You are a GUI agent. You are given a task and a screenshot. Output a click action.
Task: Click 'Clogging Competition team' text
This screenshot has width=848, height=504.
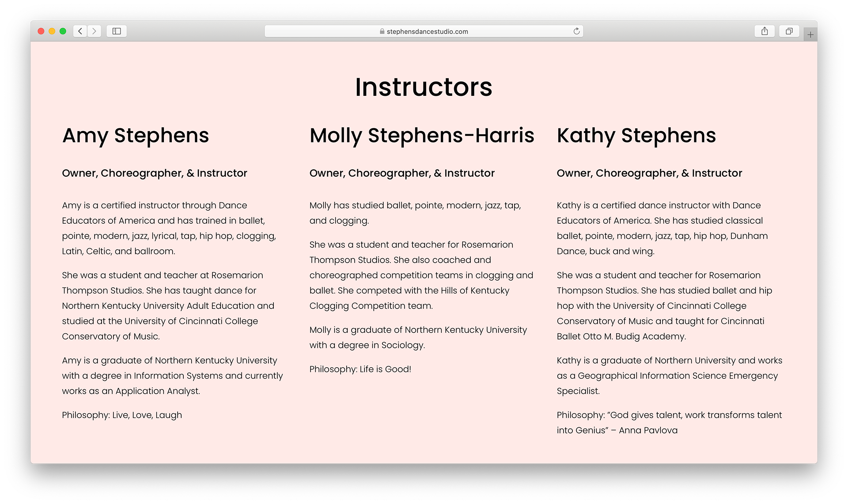[371, 306]
